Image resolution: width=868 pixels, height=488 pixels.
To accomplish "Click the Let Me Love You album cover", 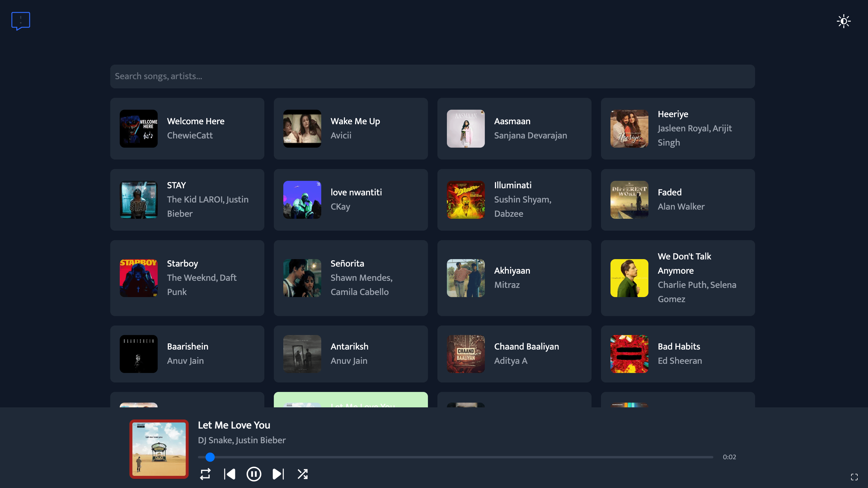I will pos(159,449).
